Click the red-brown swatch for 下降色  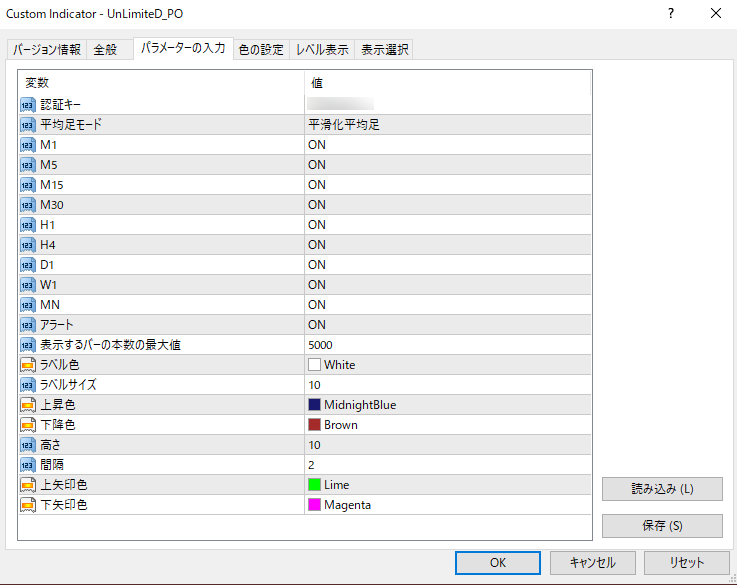314,425
